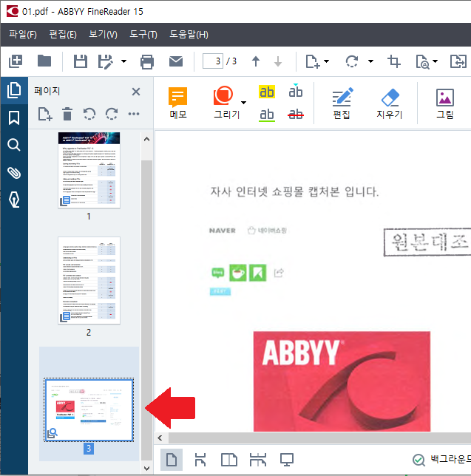Click the Convert document icon

pyautogui.click(x=458, y=61)
